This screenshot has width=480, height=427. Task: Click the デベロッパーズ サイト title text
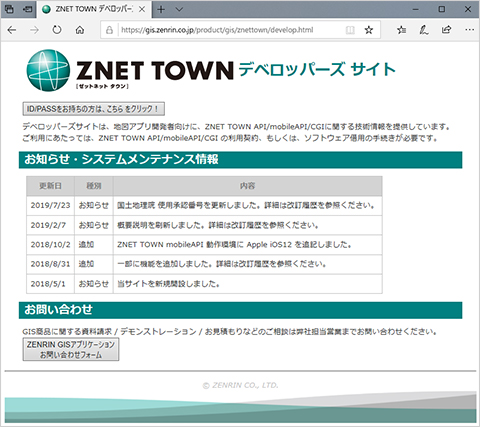pos(317,69)
